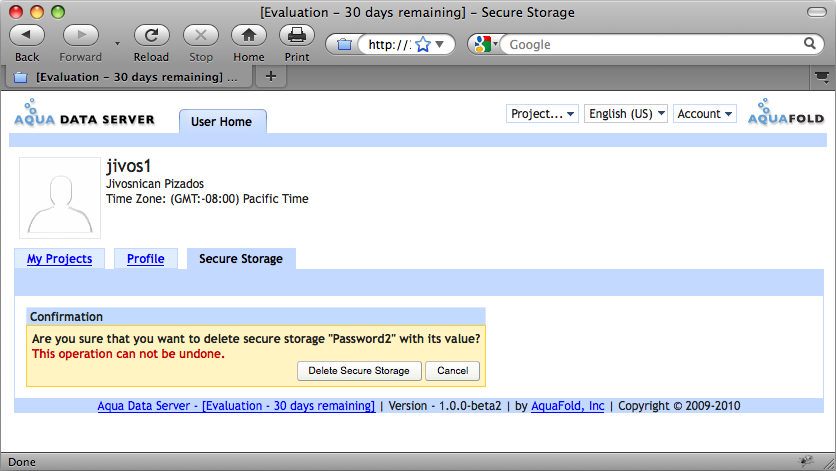Click the magnifying glass search icon
This screenshot has width=836, height=471.
click(809, 44)
